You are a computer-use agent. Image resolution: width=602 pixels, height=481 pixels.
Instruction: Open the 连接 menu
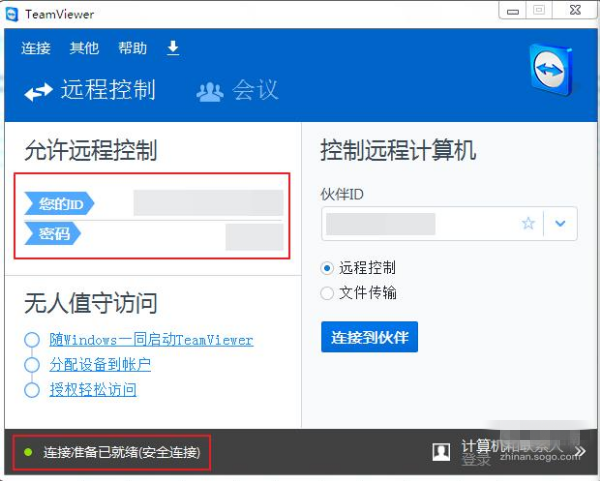(36, 48)
